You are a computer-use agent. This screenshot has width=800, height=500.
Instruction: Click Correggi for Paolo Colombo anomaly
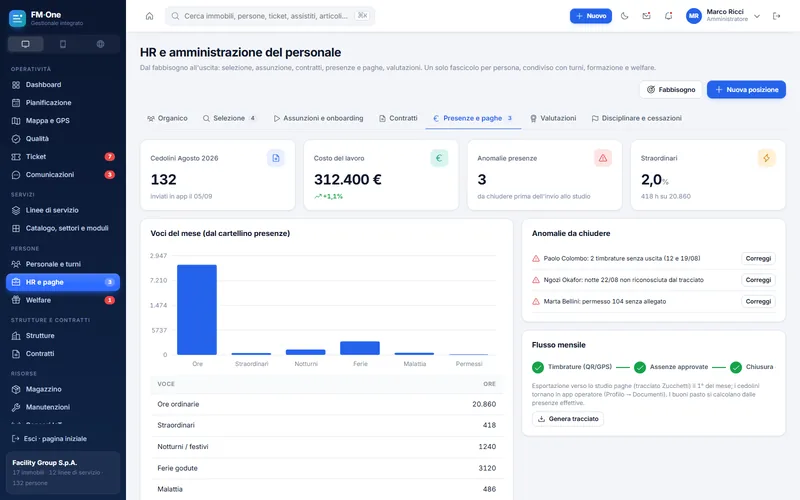point(758,259)
